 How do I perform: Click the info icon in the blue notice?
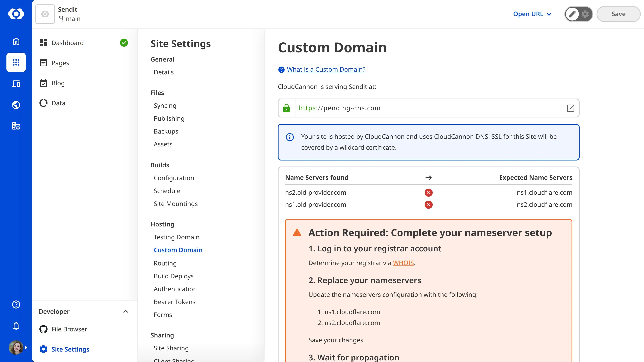coord(290,137)
